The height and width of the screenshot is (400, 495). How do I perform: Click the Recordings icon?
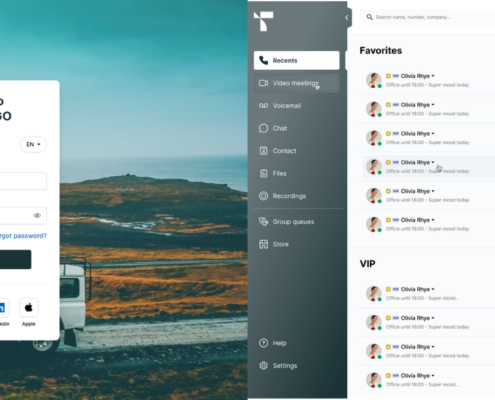tap(263, 196)
